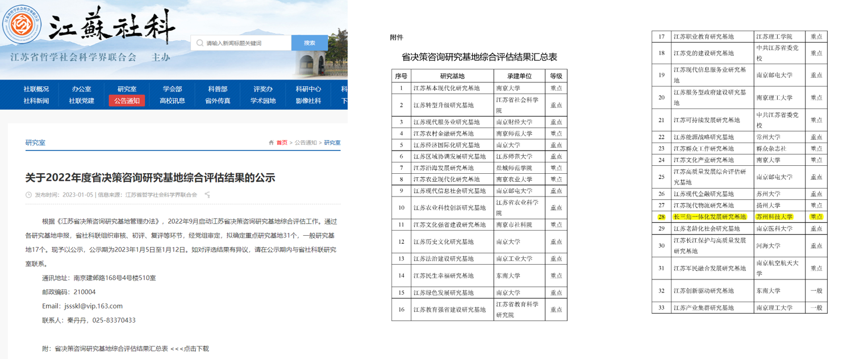The height and width of the screenshot is (359, 868).
Task: Go to the 高校讯息 section
Action: (172, 101)
